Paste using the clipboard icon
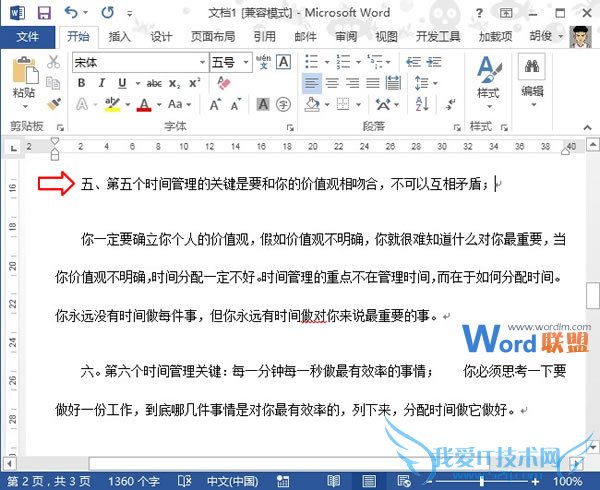 tap(24, 70)
